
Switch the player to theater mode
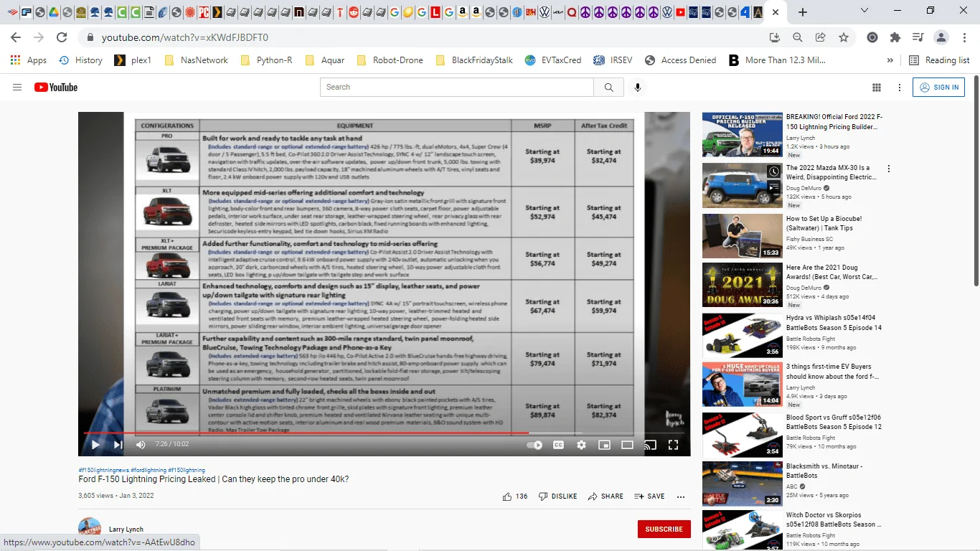[627, 445]
